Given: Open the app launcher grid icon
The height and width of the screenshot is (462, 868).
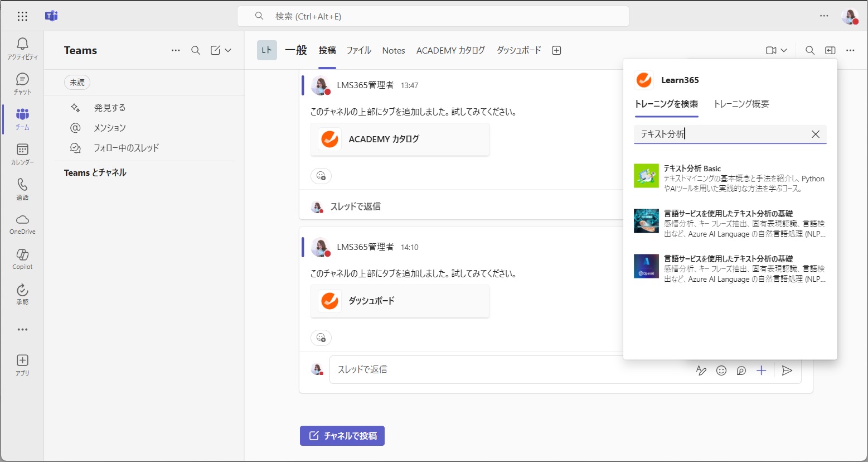Looking at the screenshot, I should 22,16.
